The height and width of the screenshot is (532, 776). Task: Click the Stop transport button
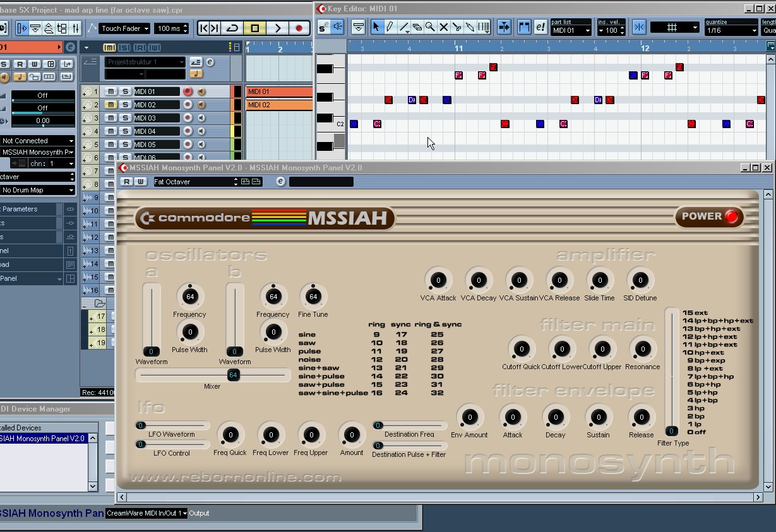[x=255, y=28]
